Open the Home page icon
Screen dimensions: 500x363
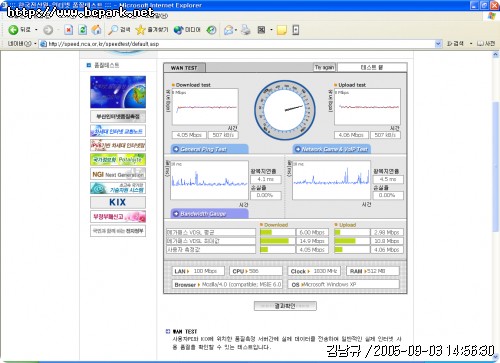tap(97, 30)
